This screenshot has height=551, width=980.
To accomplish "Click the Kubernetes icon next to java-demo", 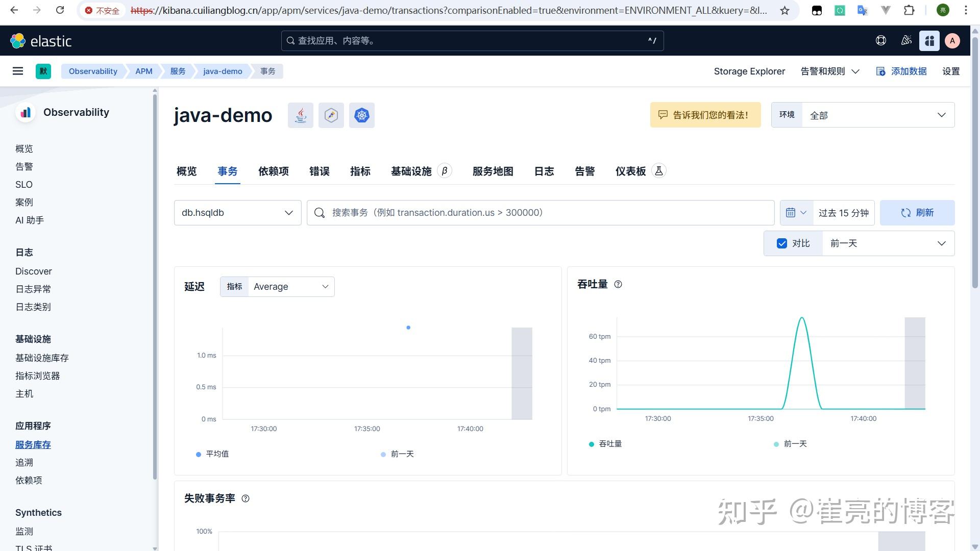I will [361, 115].
